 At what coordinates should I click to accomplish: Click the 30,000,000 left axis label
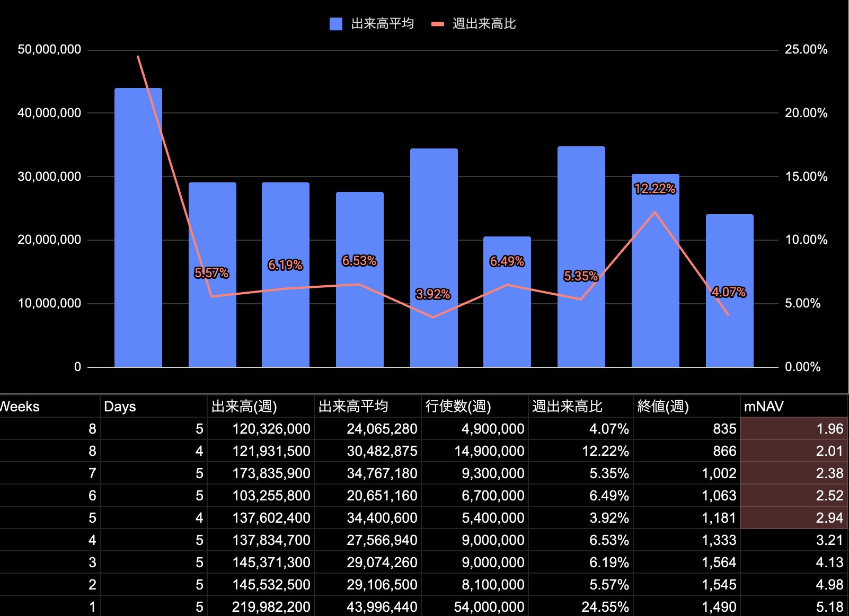click(49, 177)
